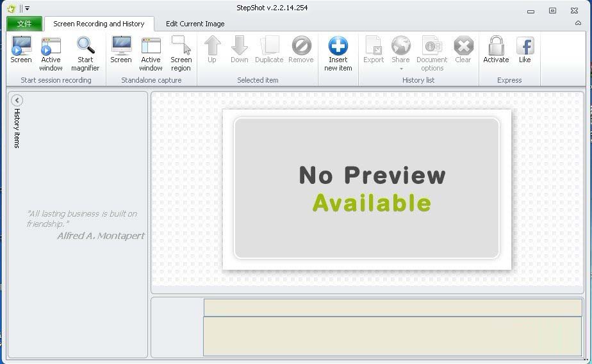Open the quick access toolbar dropdown

(x=28, y=9)
